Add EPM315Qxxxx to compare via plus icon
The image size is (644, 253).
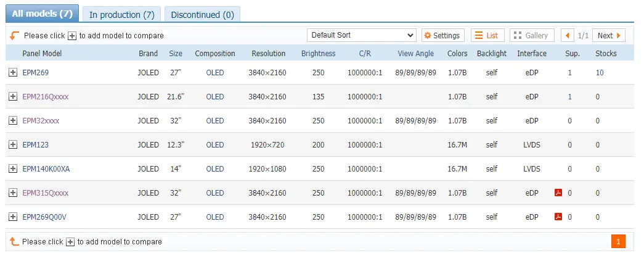(13, 193)
